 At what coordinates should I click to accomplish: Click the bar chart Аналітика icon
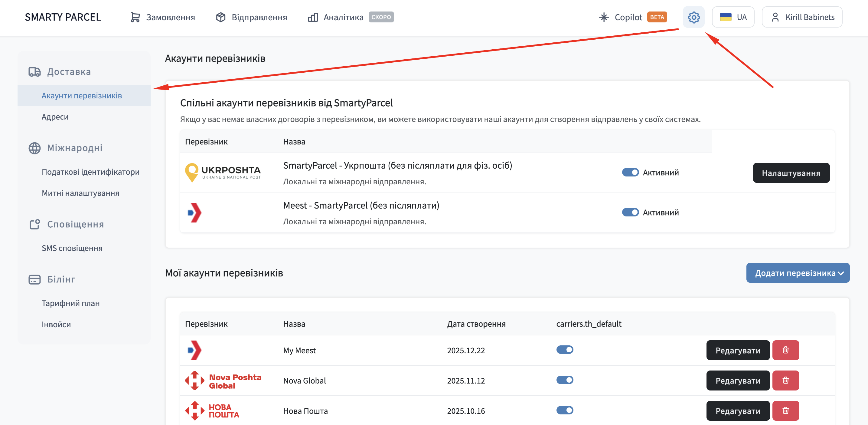tap(313, 17)
